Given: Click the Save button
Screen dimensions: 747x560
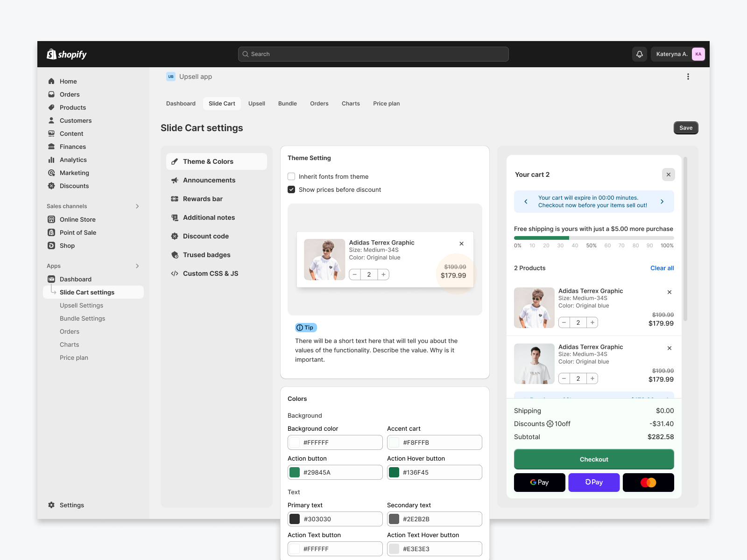Looking at the screenshot, I should tap(685, 127).
